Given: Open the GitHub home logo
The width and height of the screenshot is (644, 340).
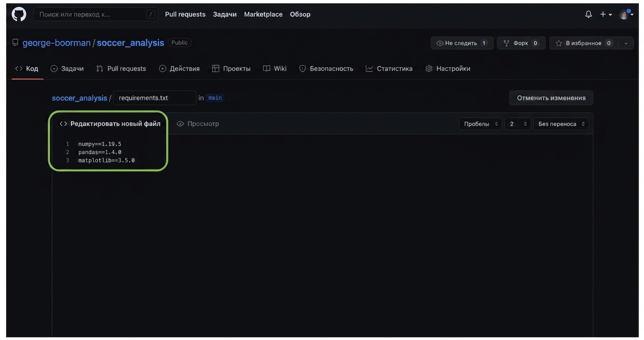Looking at the screenshot, I should [x=19, y=14].
